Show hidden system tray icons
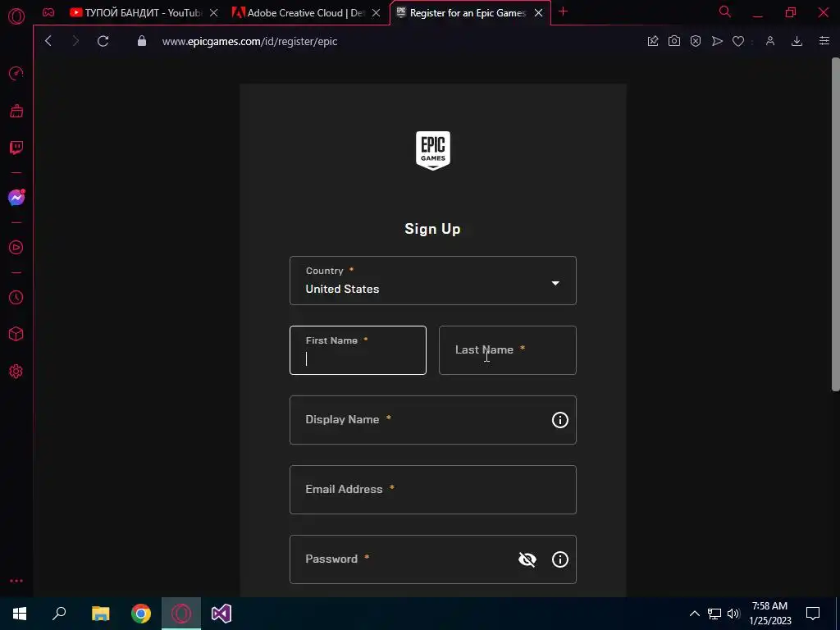The width and height of the screenshot is (840, 630). coord(694,614)
